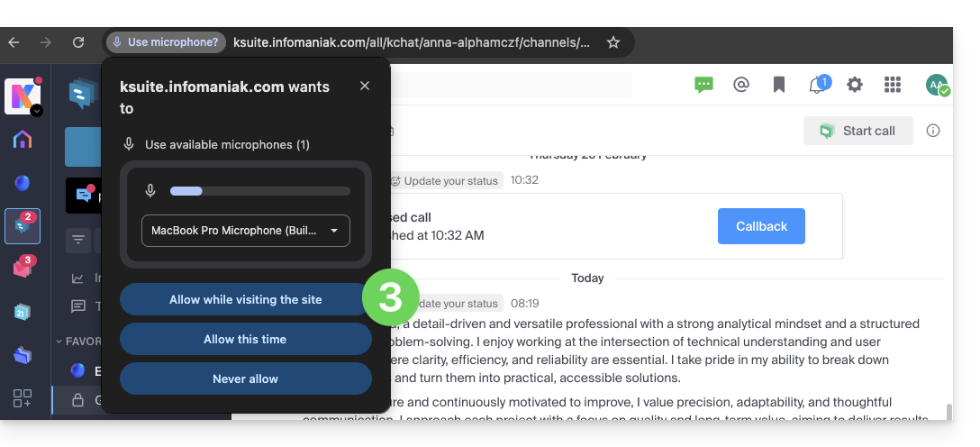
Task: Open saved messages bookmark icon
Action: pos(779,85)
